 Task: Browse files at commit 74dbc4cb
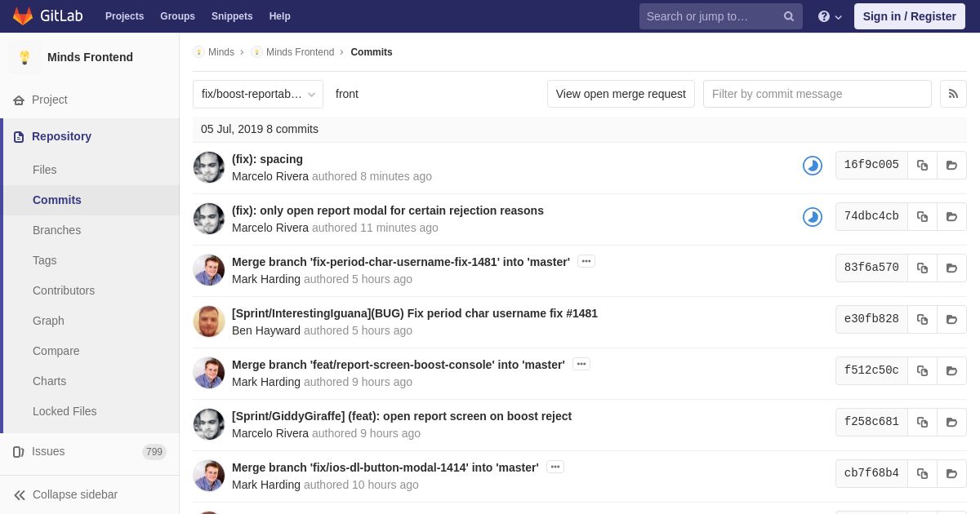click(x=951, y=216)
